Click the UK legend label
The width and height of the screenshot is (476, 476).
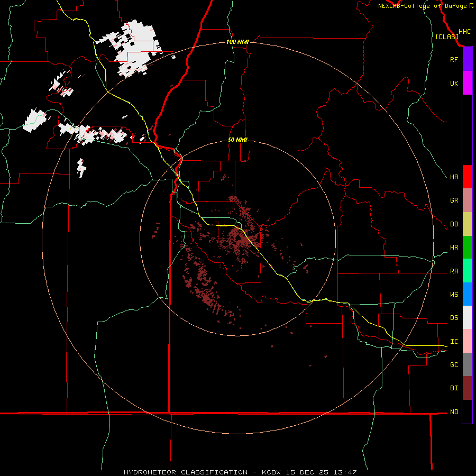(454, 83)
